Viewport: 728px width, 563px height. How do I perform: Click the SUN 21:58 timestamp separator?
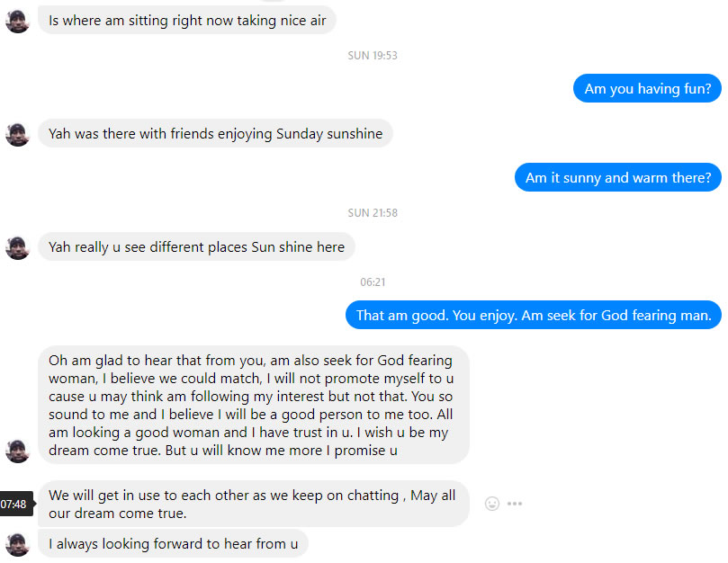pyautogui.click(x=373, y=213)
